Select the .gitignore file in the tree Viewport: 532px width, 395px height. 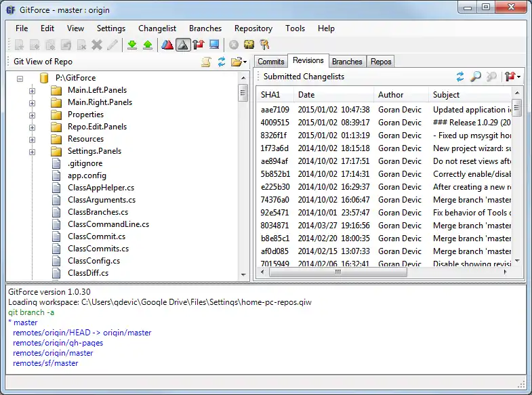point(85,163)
